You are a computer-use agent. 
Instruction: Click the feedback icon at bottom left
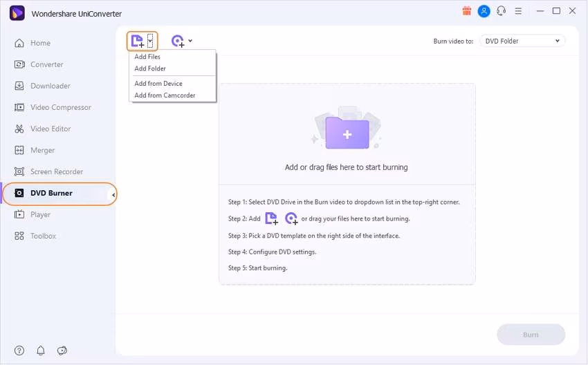click(62, 350)
